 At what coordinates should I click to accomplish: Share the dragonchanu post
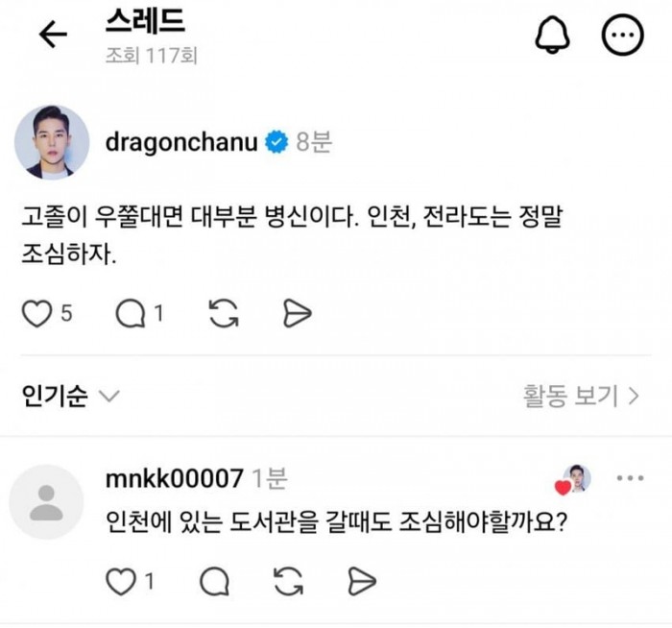click(297, 313)
